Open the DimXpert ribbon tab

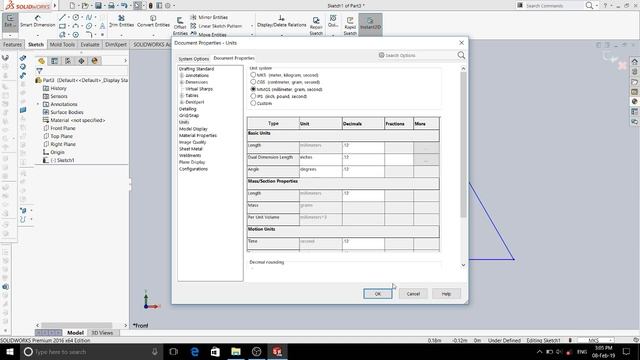(116, 44)
